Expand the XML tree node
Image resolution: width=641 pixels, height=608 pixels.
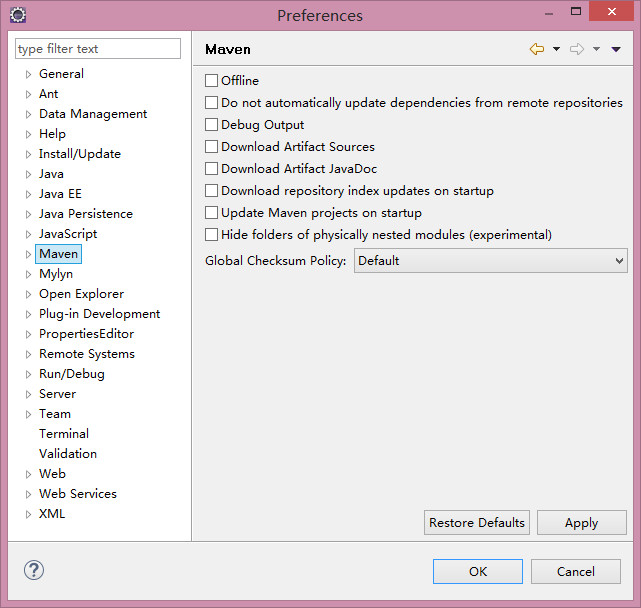point(28,514)
